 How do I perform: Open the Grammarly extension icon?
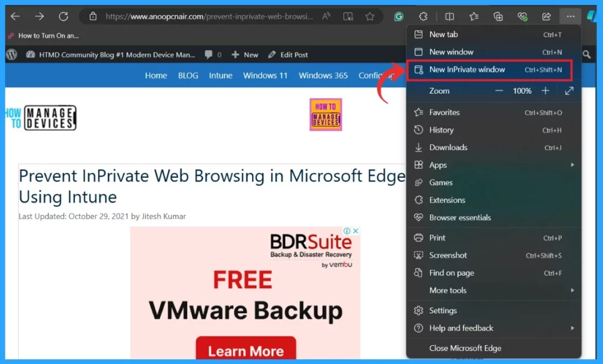point(399,16)
